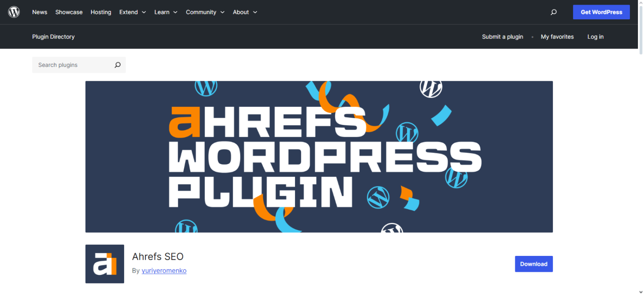Click the Log in link
This screenshot has height=295, width=644.
tap(595, 37)
